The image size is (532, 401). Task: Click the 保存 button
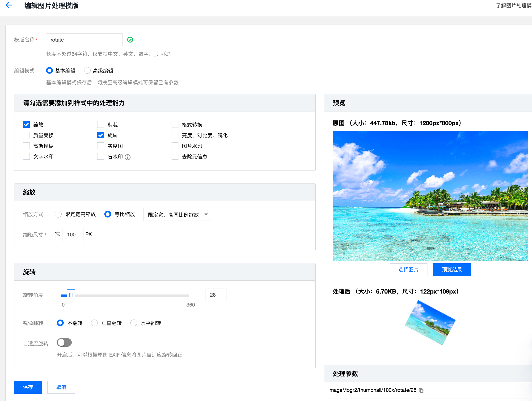coord(28,387)
